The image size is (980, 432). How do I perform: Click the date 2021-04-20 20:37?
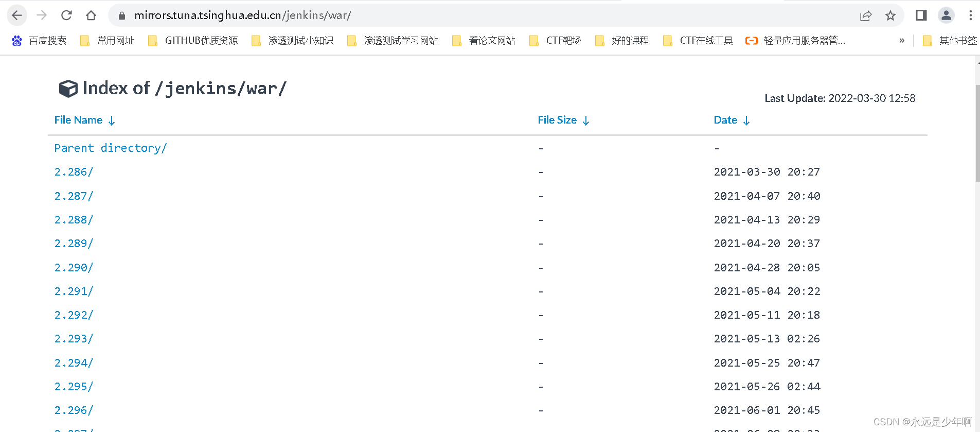767,244
